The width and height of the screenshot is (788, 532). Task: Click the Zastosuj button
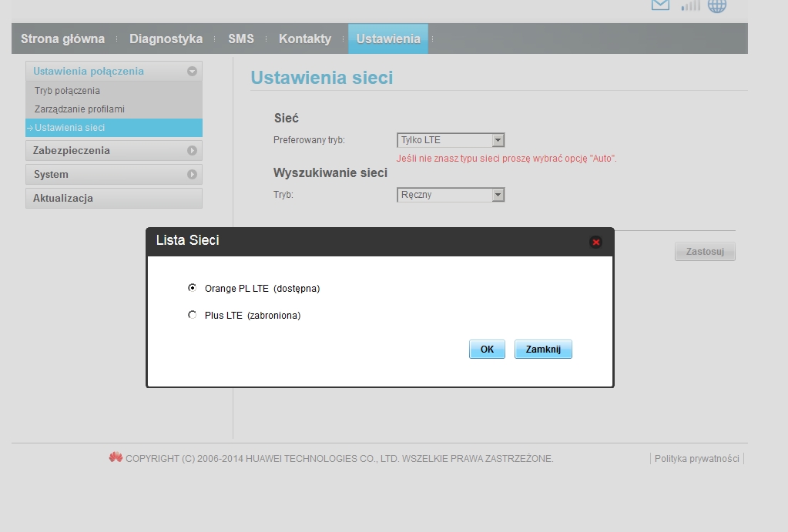click(x=705, y=252)
